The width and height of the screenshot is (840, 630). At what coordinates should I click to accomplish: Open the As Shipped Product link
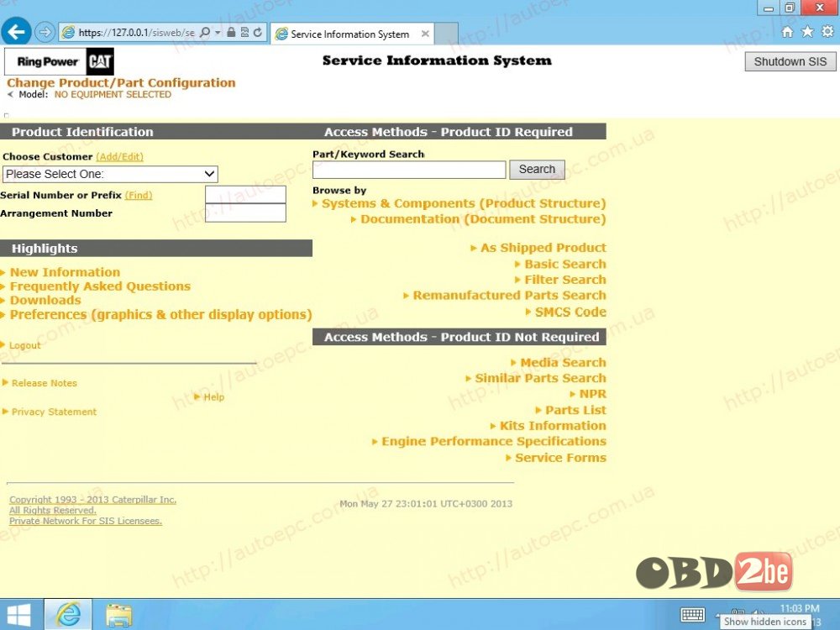[543, 248]
